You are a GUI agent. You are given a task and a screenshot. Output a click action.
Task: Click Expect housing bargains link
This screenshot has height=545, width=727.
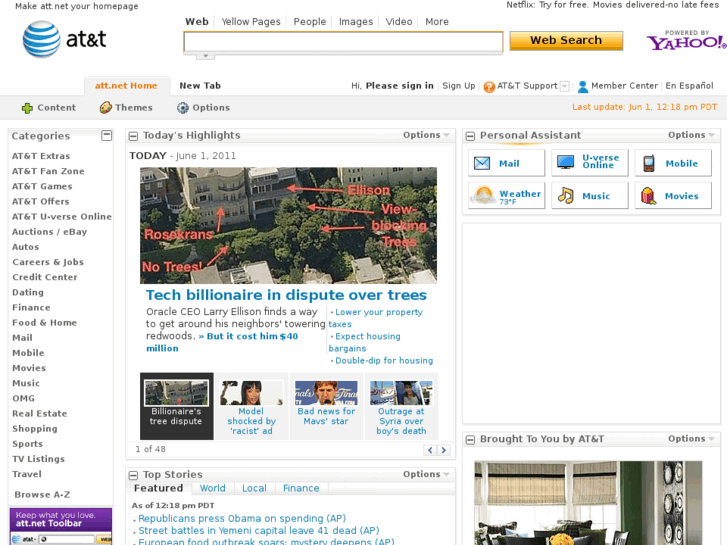(364, 342)
